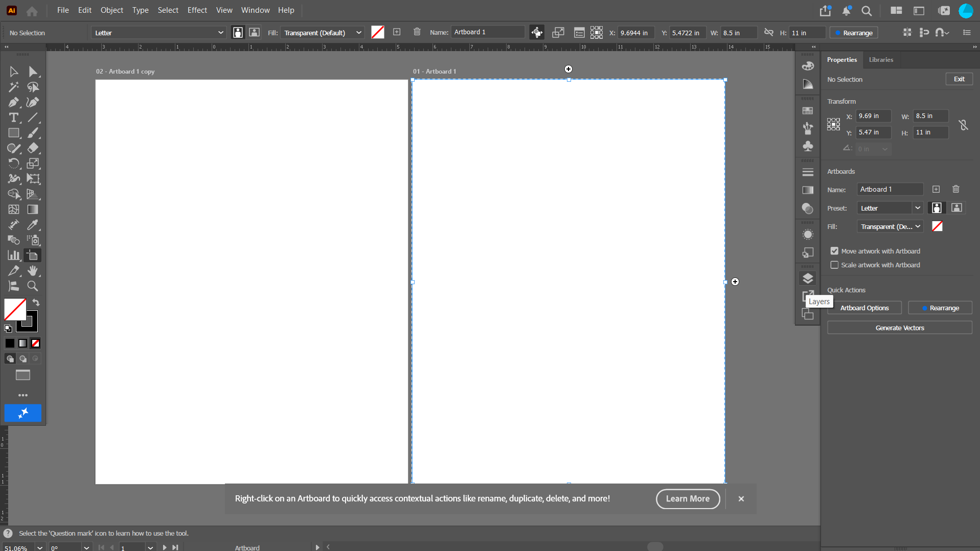Select the Rectangle tool
The width and height of the screenshot is (980, 551).
[14, 133]
